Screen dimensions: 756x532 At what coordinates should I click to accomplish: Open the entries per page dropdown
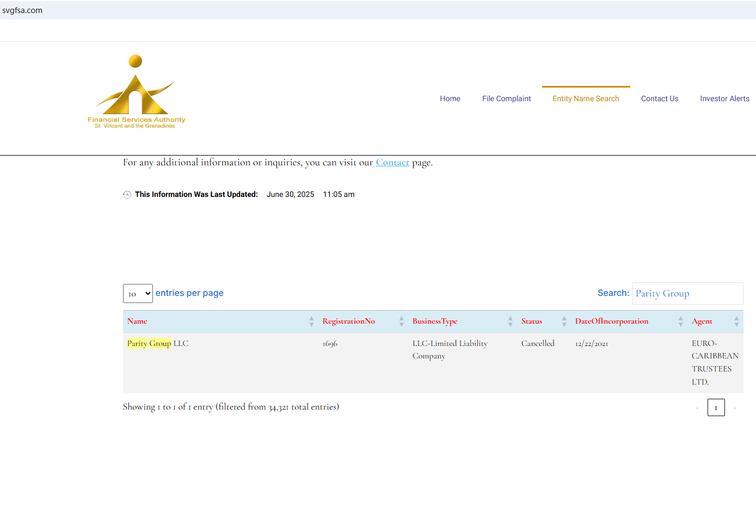[138, 294]
